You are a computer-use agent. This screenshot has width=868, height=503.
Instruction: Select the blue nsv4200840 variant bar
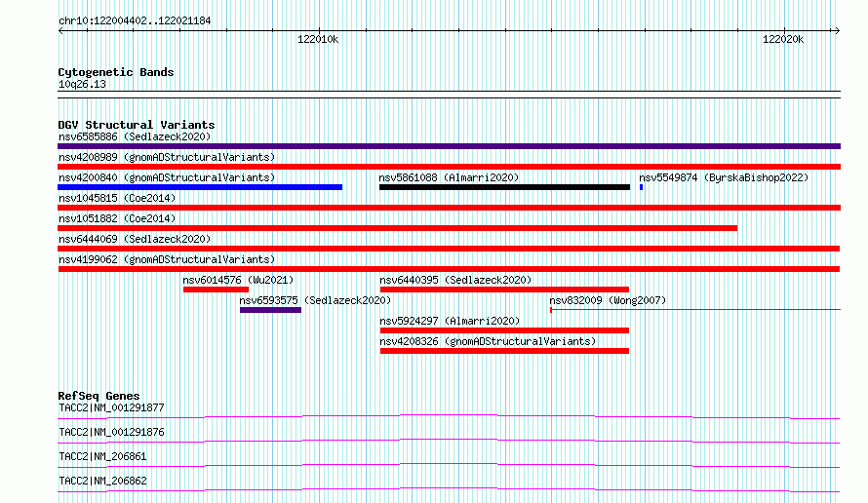200,187
